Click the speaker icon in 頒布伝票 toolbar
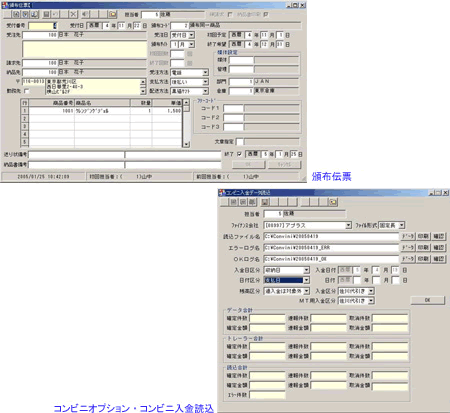This screenshot has height=413, width=450. pyautogui.click(x=85, y=14)
